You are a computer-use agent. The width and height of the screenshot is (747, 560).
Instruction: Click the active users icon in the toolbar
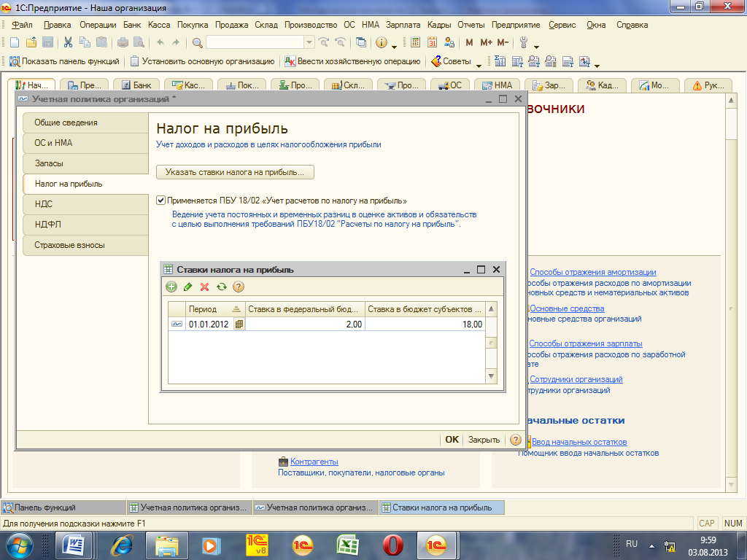[449, 42]
